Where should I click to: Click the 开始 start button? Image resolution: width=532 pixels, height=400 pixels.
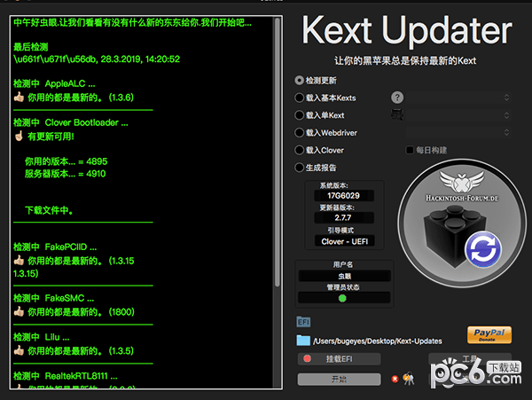point(340,380)
